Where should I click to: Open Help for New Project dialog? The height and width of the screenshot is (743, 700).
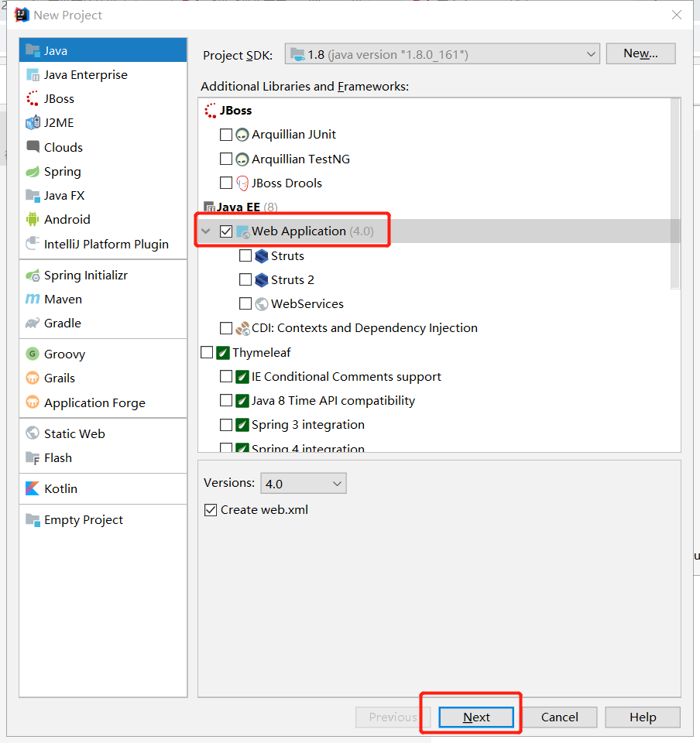coord(643,717)
